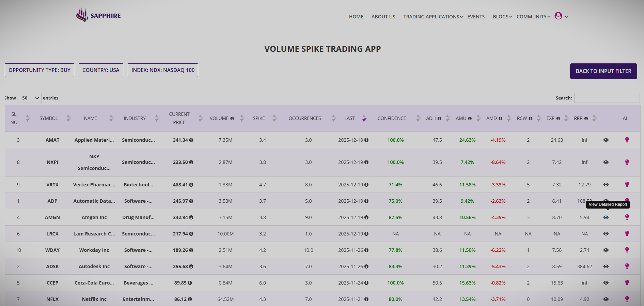
Task: View detailed report for ADSK row
Action: click(606, 266)
